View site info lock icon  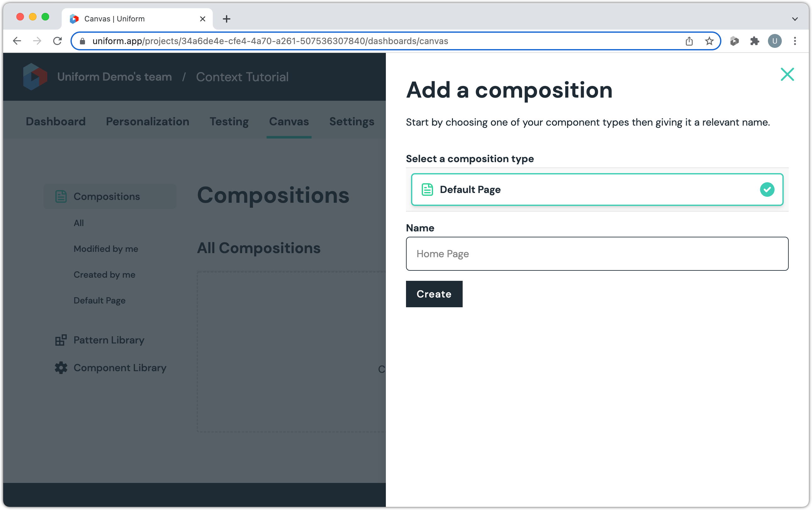pyautogui.click(x=82, y=41)
